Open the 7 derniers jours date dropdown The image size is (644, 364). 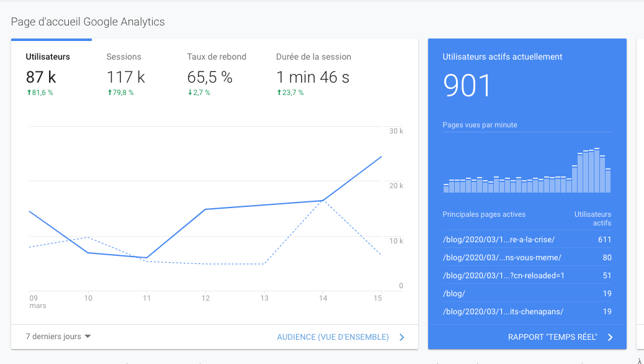(x=58, y=337)
